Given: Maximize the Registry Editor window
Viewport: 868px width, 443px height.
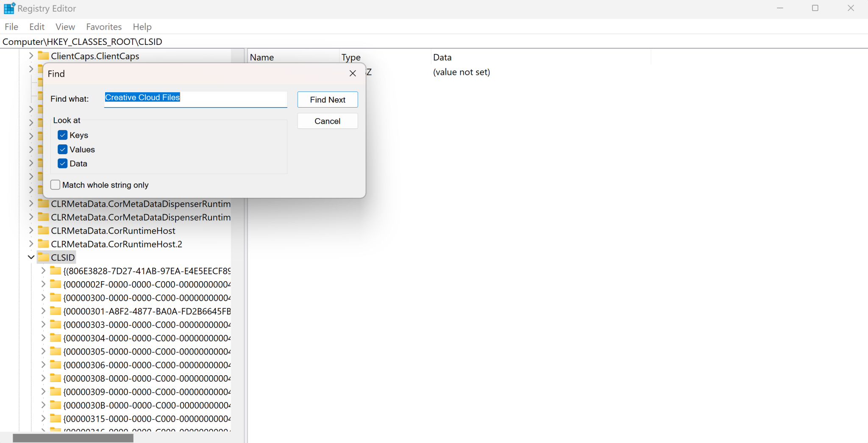Looking at the screenshot, I should coord(815,8).
